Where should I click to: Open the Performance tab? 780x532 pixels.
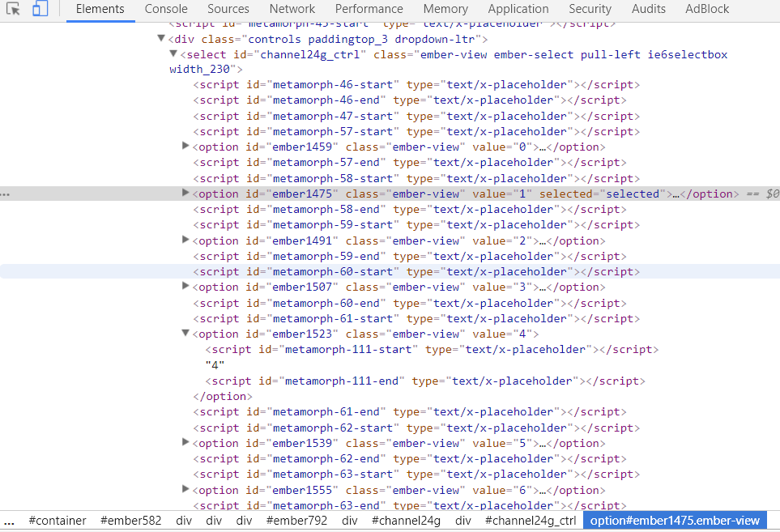(369, 9)
